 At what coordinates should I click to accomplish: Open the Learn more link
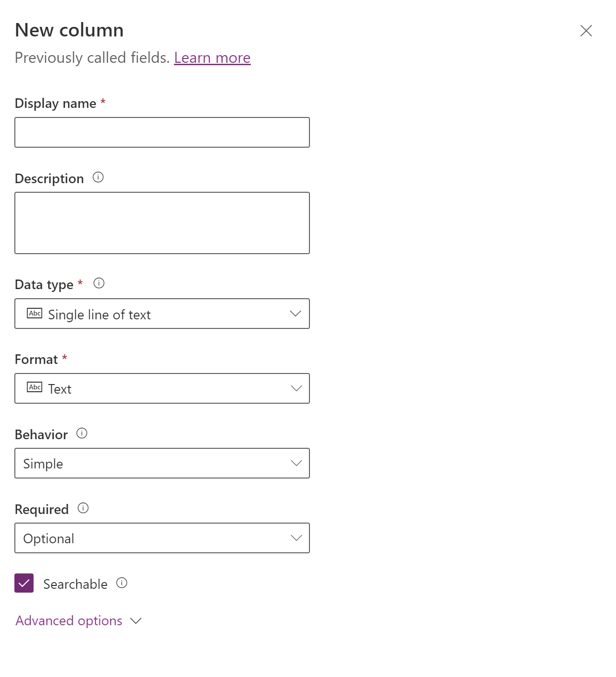(x=212, y=58)
